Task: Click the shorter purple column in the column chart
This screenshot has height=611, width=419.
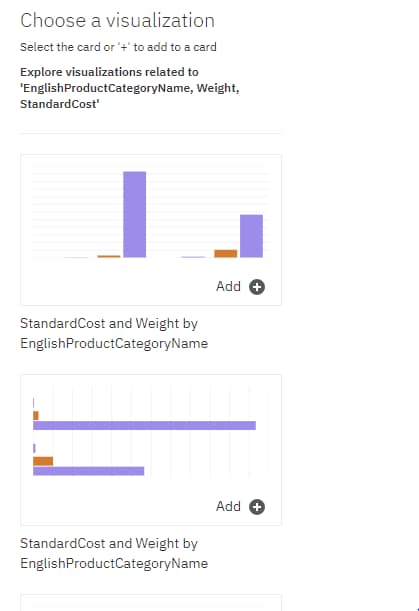Action: [251, 236]
